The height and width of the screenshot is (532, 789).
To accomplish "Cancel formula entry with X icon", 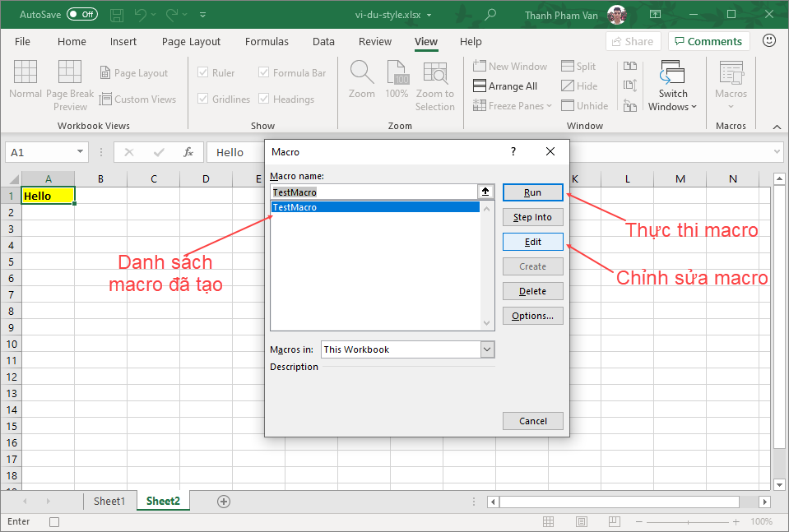I will [129, 152].
